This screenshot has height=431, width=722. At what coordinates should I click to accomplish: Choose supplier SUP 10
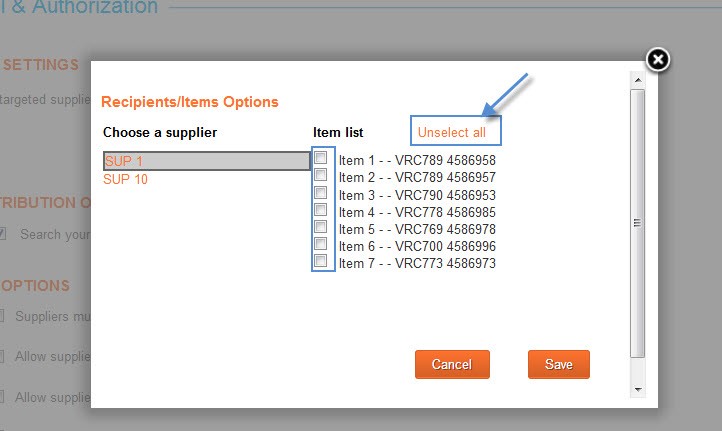pyautogui.click(x=127, y=179)
